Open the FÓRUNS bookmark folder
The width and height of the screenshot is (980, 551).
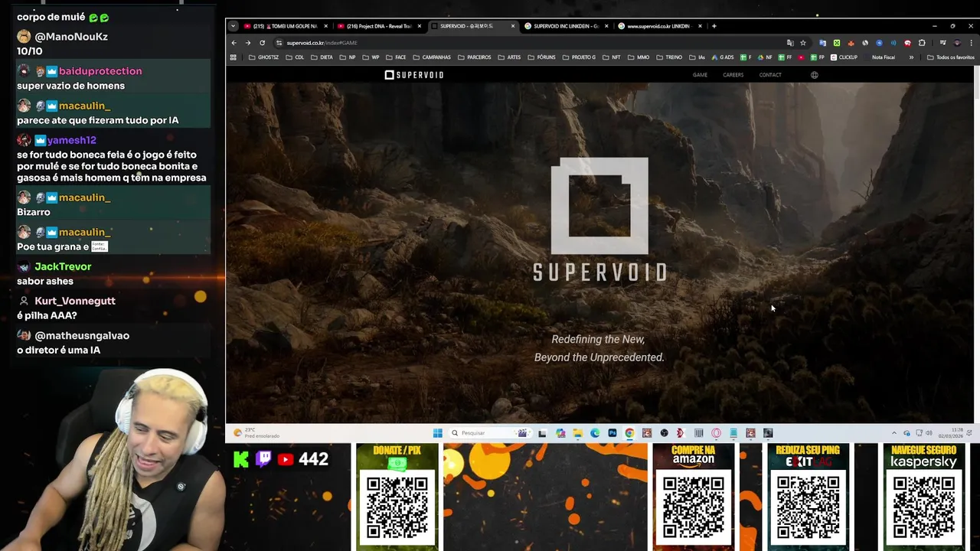(x=541, y=57)
